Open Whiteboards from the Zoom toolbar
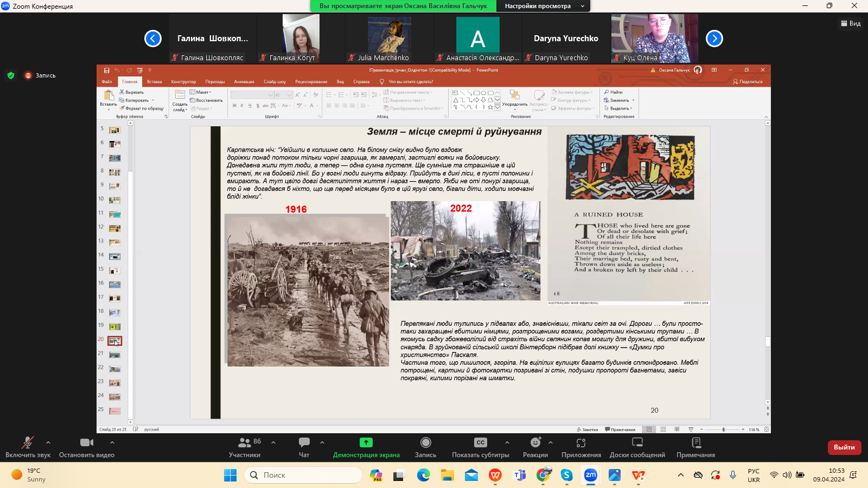This screenshot has height=488, width=868. [x=637, y=443]
